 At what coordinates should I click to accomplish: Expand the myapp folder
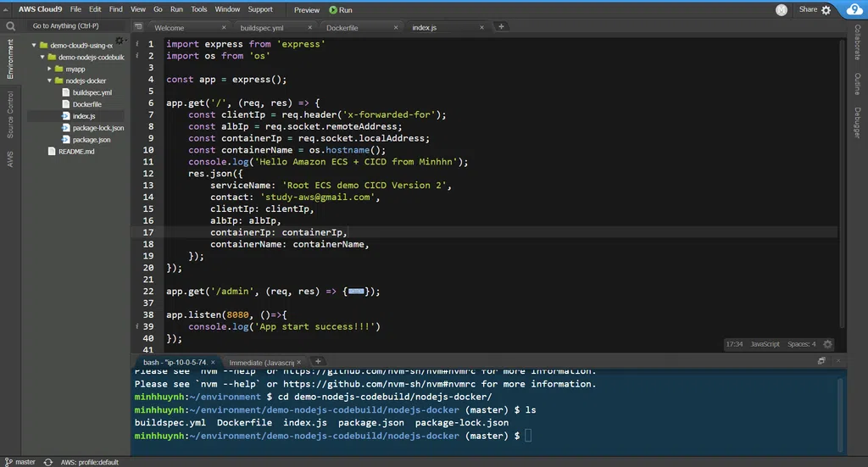coord(50,69)
